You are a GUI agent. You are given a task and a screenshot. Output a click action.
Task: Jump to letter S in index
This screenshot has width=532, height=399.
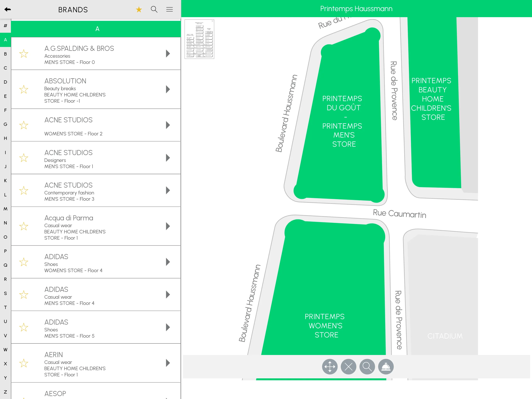pyautogui.click(x=5, y=293)
